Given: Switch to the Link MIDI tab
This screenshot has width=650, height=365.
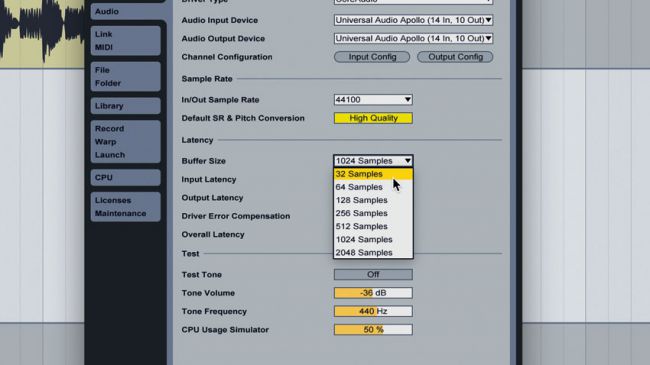Looking at the screenshot, I should (x=126, y=41).
